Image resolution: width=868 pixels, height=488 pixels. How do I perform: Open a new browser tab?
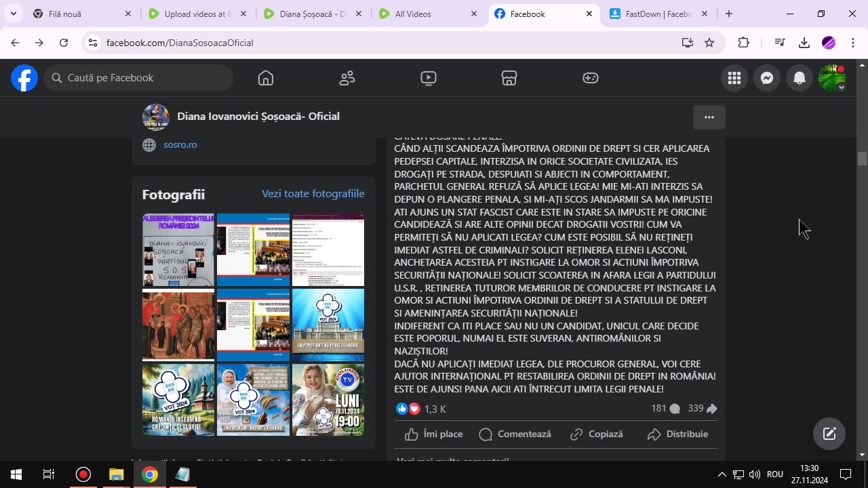729,14
